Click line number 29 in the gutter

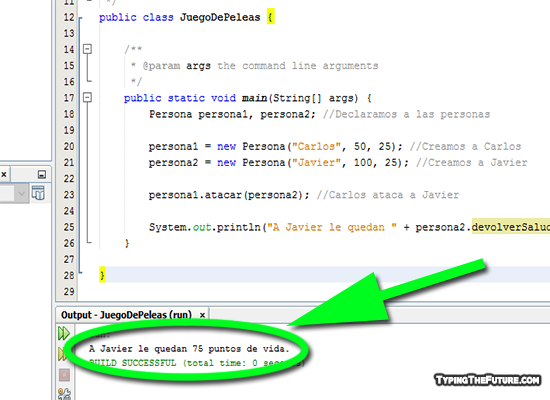click(69, 292)
